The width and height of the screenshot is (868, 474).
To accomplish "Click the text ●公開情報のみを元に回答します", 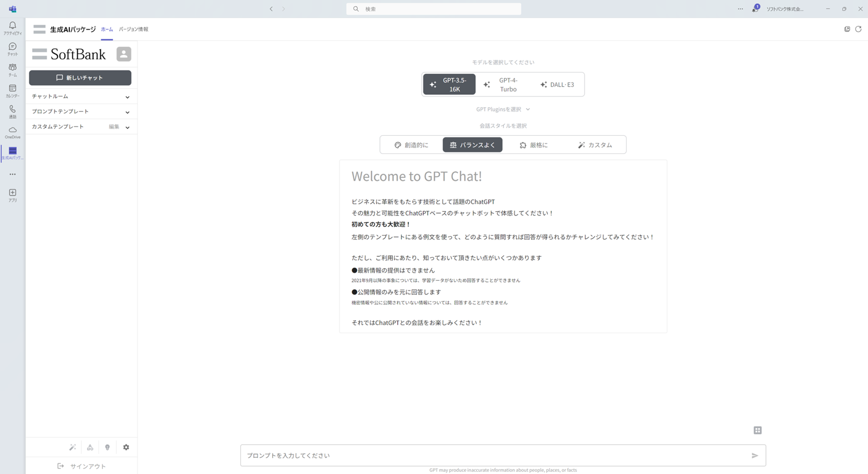I will tap(396, 292).
